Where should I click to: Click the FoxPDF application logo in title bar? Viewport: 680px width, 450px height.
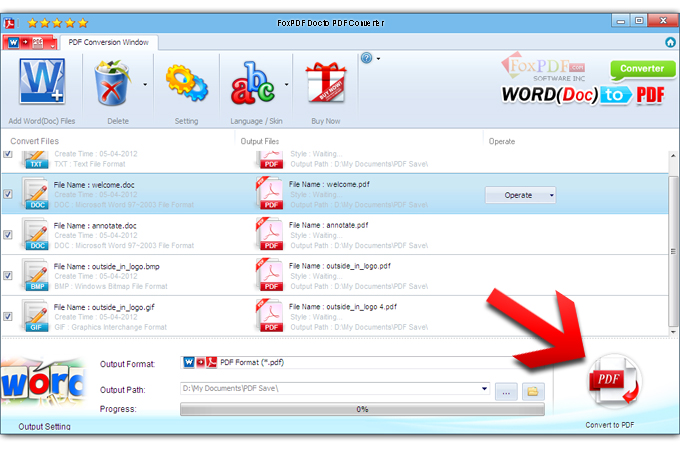click(x=9, y=23)
